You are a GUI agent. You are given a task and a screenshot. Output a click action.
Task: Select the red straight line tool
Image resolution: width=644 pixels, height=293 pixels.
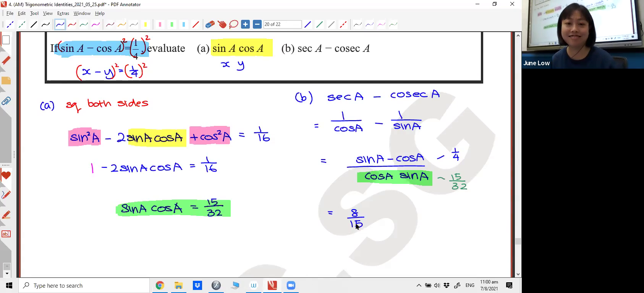(x=196, y=25)
